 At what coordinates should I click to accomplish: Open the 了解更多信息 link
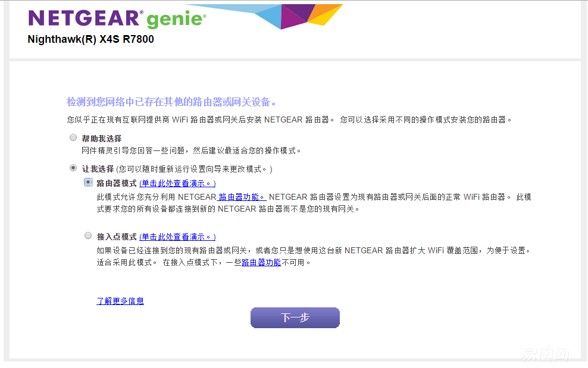click(x=120, y=301)
